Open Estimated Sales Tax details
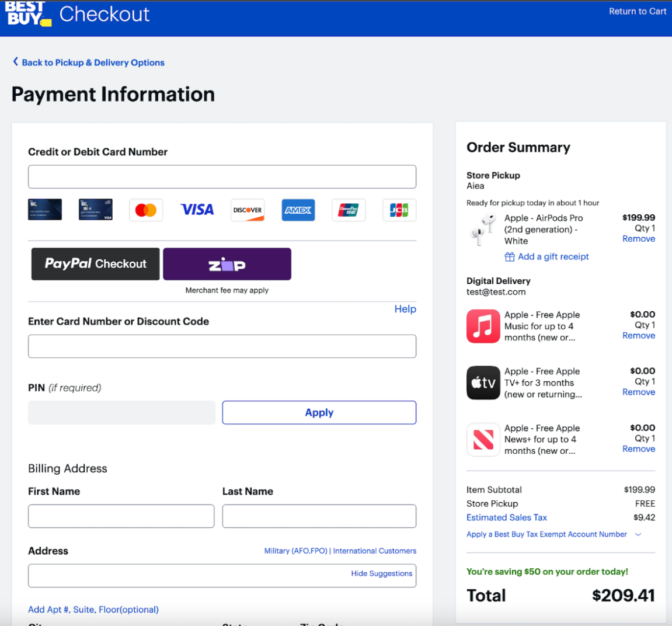Viewport: 672px width, 626px height. tap(506, 517)
